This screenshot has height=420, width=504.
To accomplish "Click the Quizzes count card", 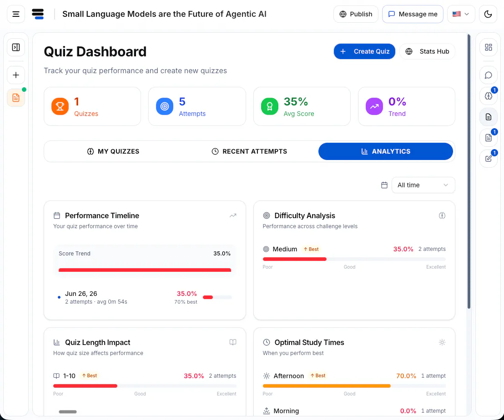I will pyautogui.click(x=92, y=106).
